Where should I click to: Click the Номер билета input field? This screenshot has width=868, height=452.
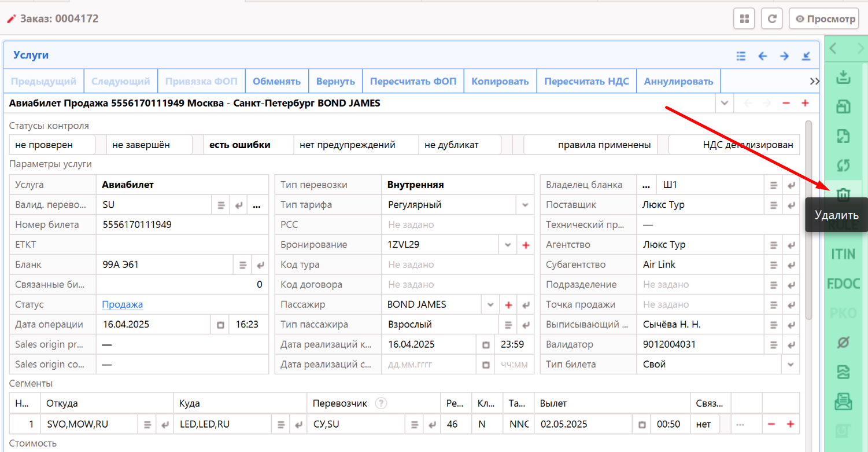182,225
